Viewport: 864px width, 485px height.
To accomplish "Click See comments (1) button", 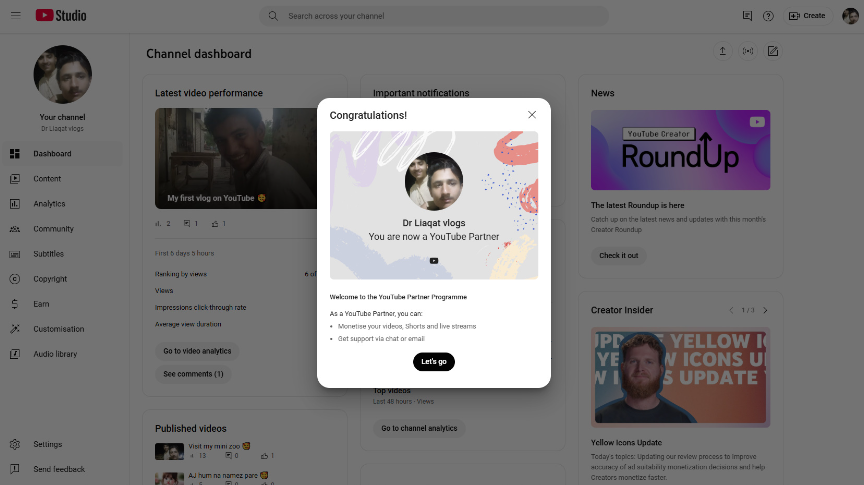I will click(x=193, y=374).
